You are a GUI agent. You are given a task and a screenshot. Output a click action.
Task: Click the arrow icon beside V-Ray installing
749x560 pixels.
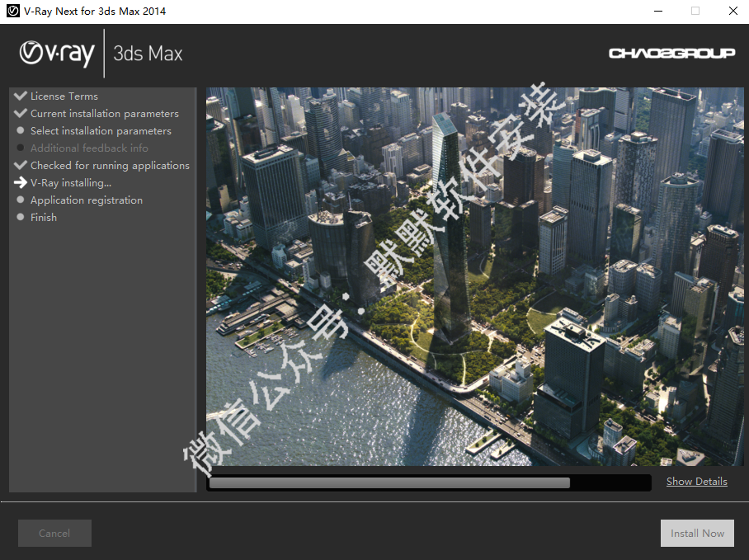(21, 183)
